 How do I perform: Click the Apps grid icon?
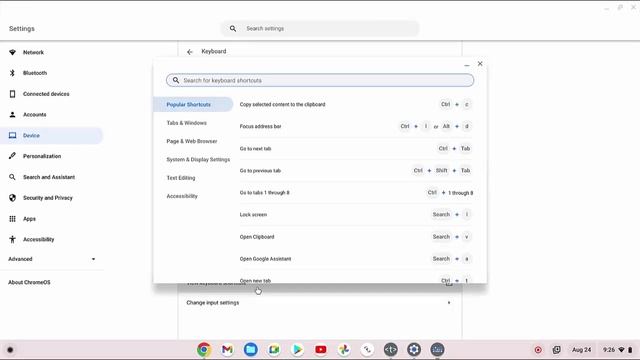(12, 219)
